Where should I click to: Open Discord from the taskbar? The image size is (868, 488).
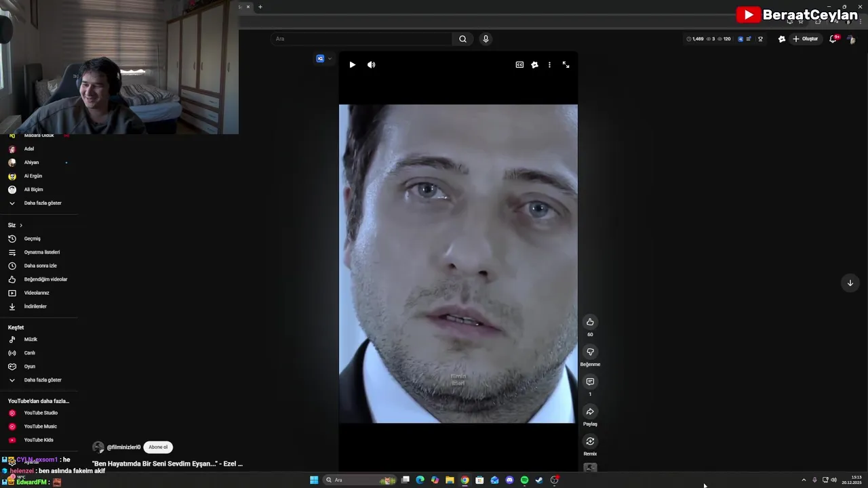click(509, 480)
